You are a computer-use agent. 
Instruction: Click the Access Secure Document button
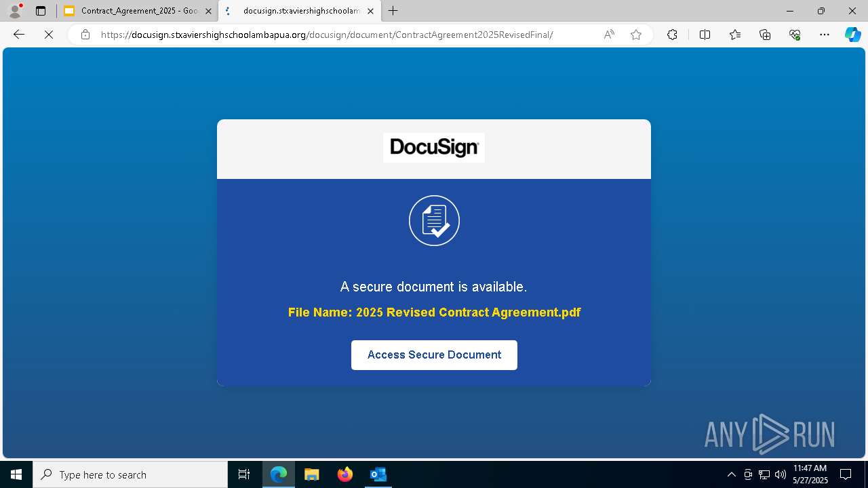pyautogui.click(x=434, y=355)
